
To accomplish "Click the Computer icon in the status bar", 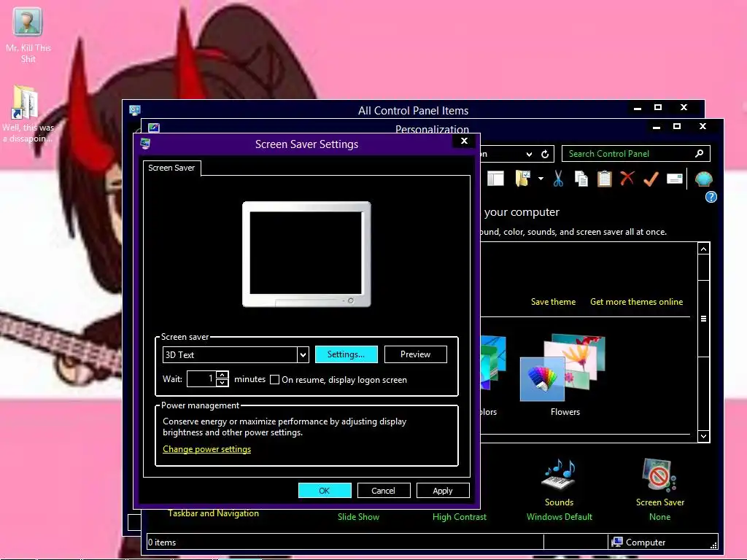I will (x=617, y=542).
